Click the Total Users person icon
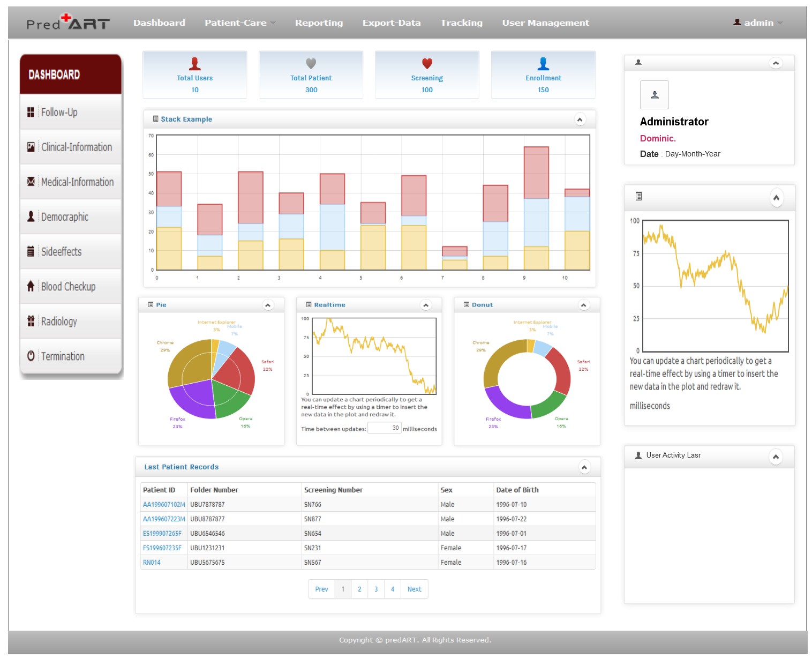812x658 pixels. (195, 64)
